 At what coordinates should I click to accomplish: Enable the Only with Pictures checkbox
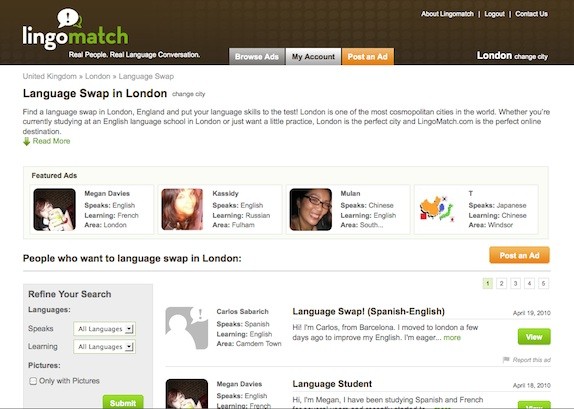[x=33, y=381]
